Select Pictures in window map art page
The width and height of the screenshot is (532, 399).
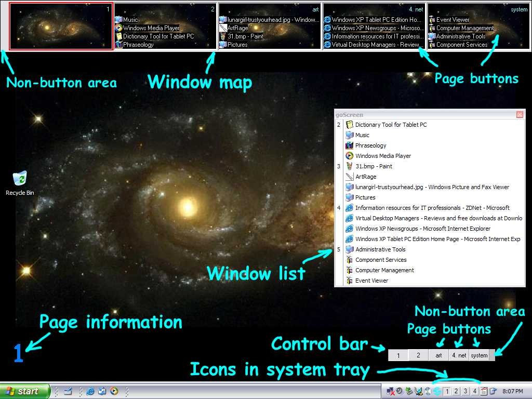click(x=233, y=45)
